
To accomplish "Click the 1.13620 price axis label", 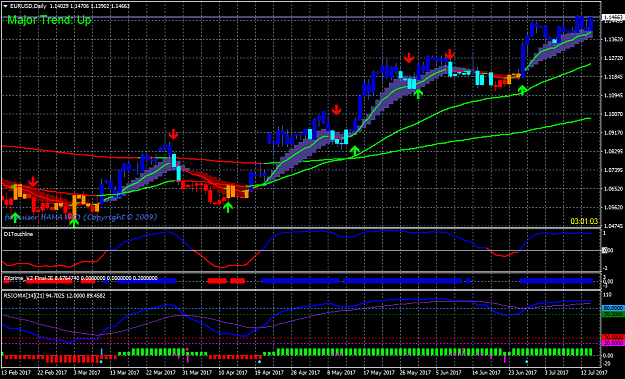I will coord(613,39).
